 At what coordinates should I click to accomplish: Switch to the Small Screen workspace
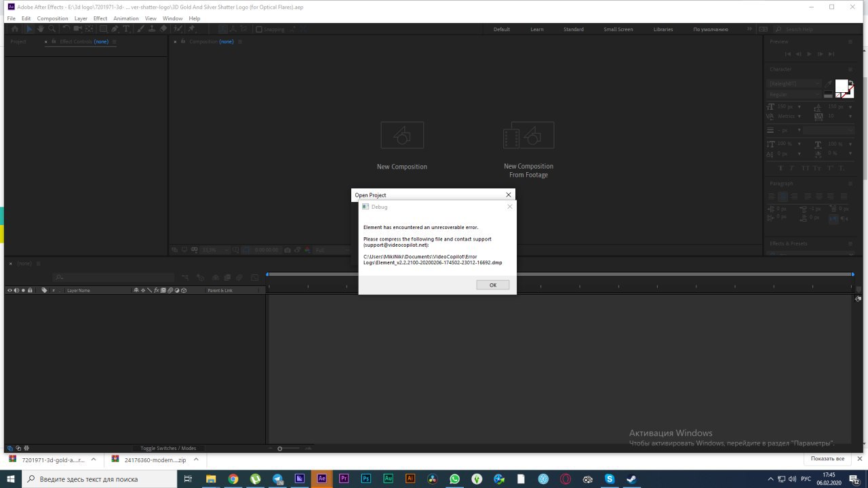618,29
